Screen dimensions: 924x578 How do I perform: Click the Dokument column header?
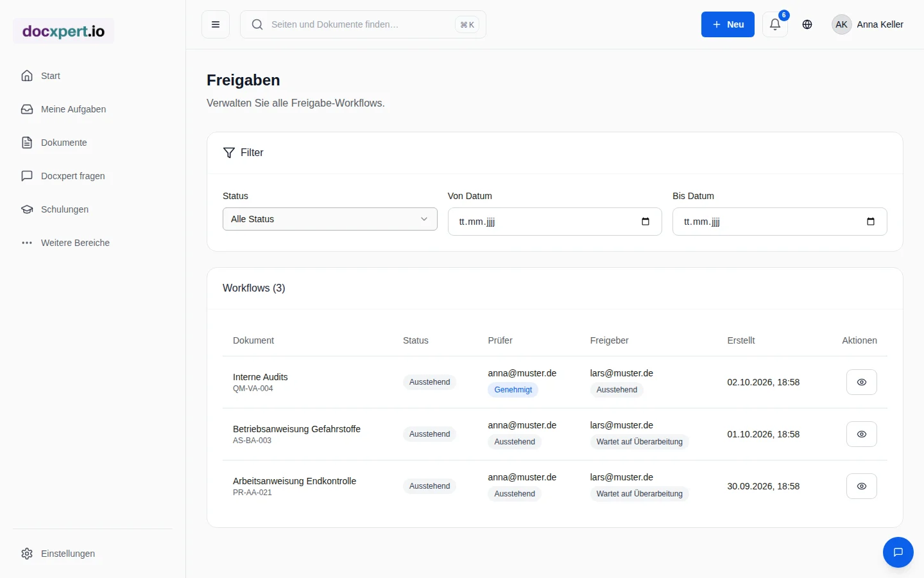click(x=253, y=340)
